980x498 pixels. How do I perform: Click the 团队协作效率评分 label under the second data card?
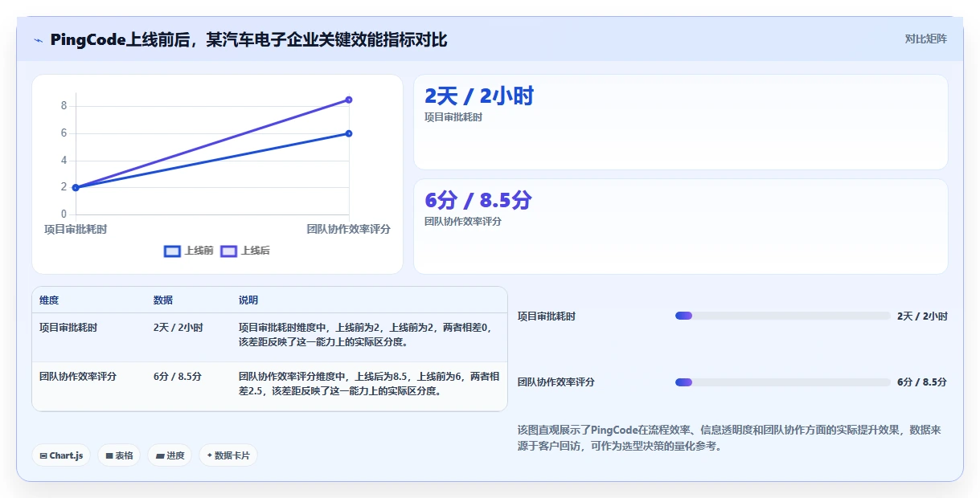(463, 221)
